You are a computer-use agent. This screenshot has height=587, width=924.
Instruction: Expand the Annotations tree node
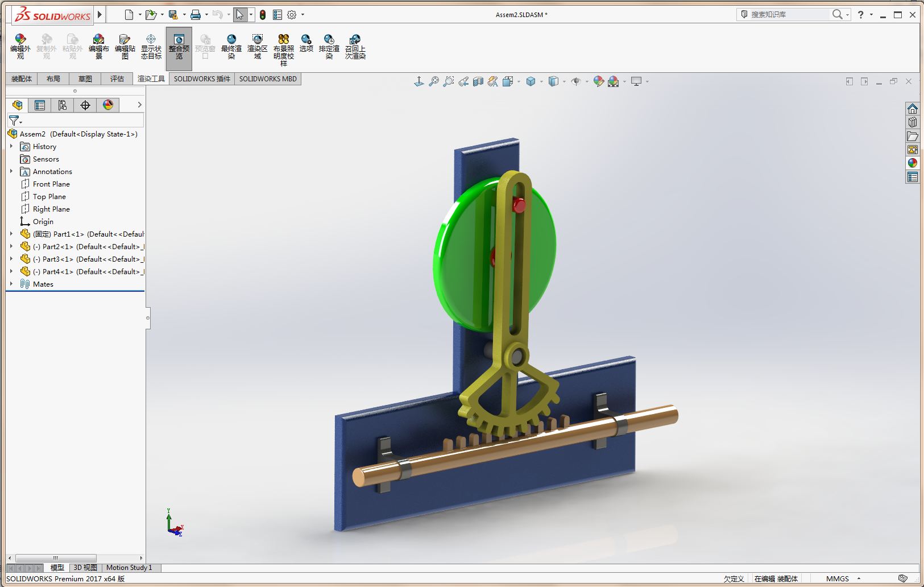tap(11, 171)
